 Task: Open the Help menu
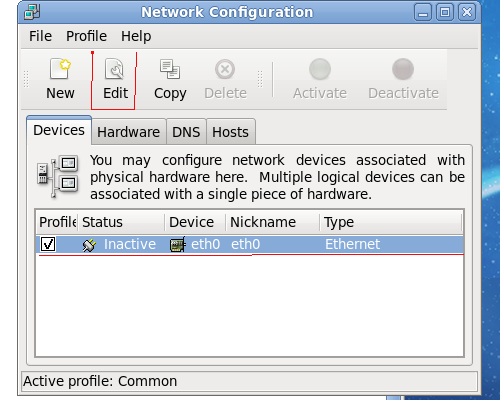[136, 36]
